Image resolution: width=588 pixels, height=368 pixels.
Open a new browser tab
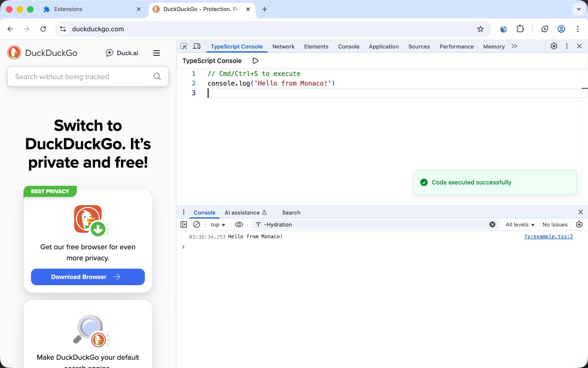(x=265, y=9)
